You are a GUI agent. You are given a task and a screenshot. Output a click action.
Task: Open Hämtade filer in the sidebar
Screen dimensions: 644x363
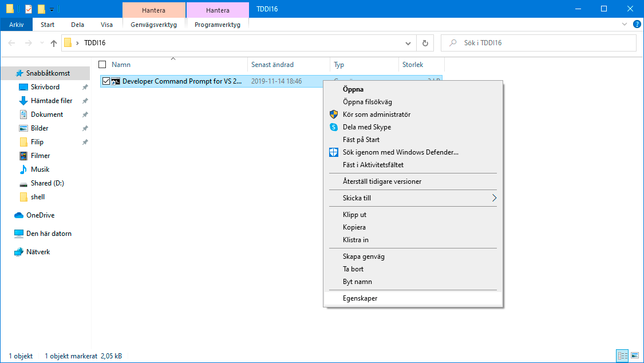pos(52,101)
